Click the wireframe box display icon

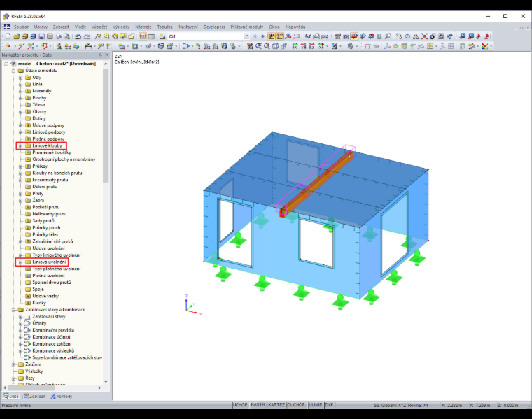(x=275, y=46)
